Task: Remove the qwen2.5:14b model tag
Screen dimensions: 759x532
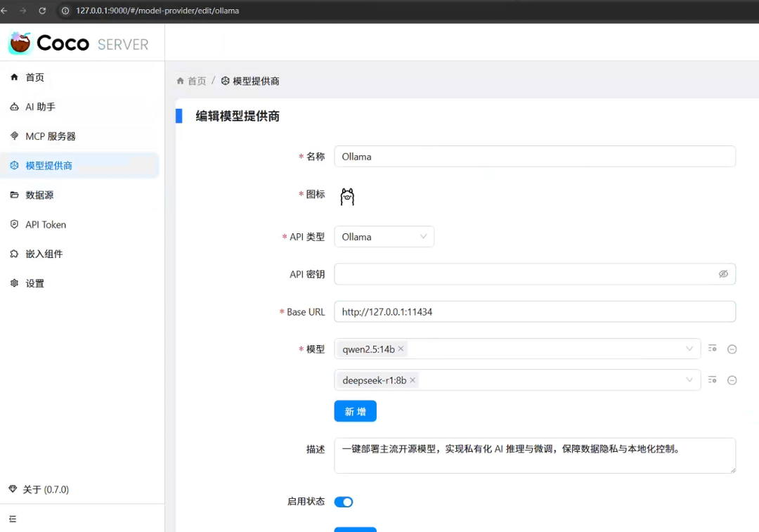Action: click(401, 349)
